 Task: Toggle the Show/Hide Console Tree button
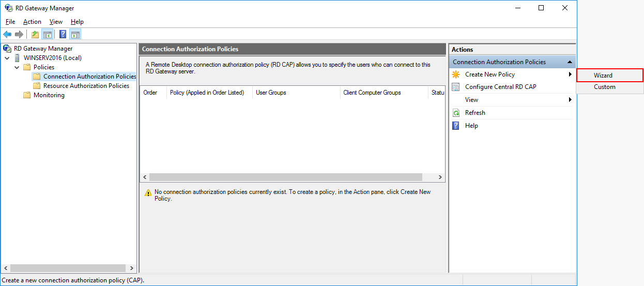click(x=48, y=35)
